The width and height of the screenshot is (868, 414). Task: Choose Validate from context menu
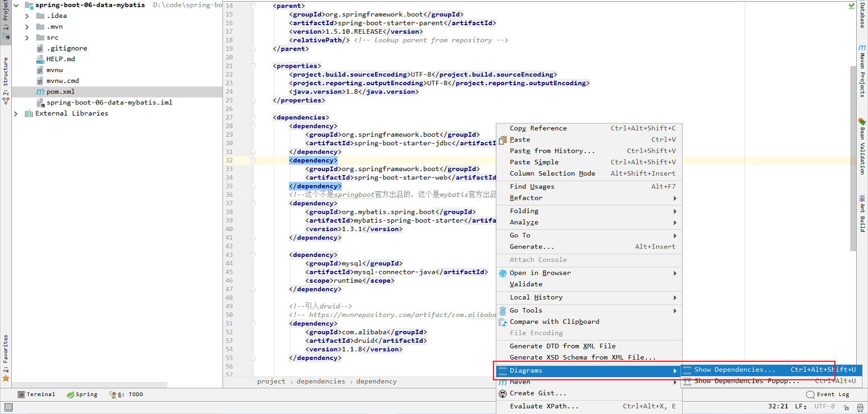pyautogui.click(x=589, y=284)
